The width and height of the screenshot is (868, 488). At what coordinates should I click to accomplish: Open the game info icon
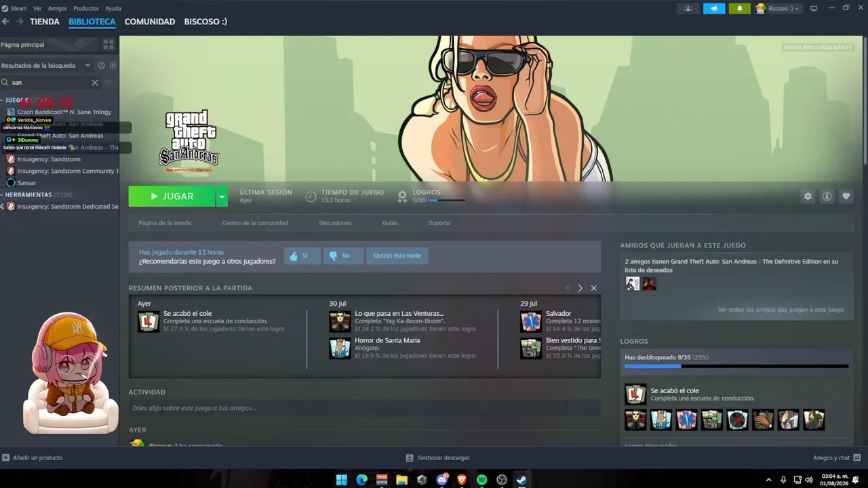click(x=827, y=197)
